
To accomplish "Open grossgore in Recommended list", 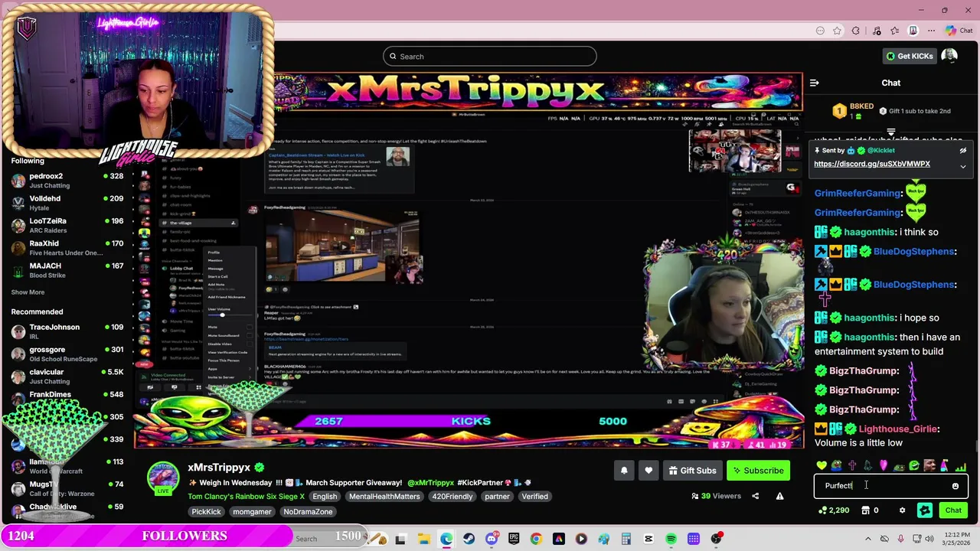I will click(x=67, y=354).
